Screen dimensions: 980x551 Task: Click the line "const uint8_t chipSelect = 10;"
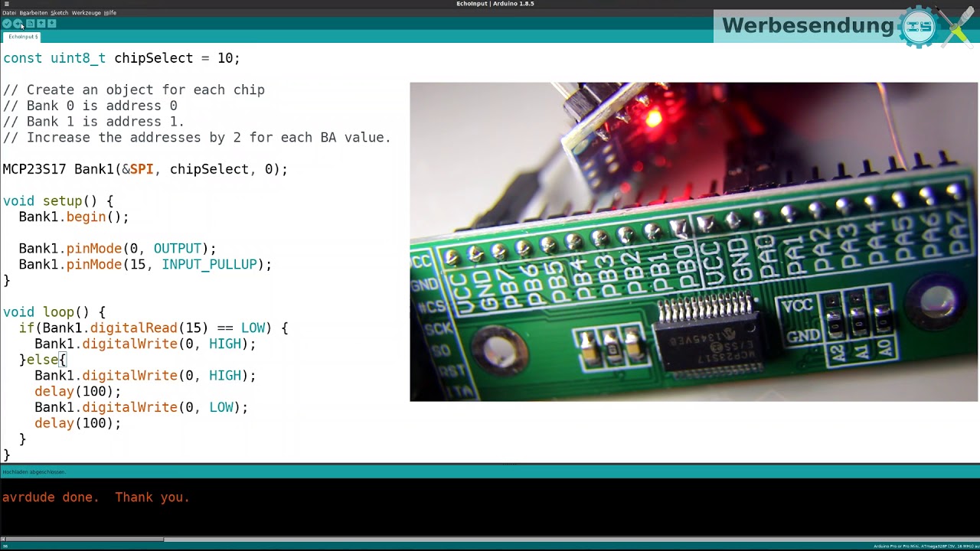[122, 58]
